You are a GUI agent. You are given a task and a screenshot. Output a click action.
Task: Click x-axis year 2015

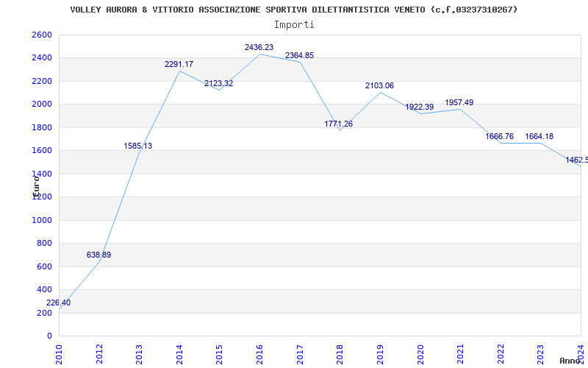219,355
